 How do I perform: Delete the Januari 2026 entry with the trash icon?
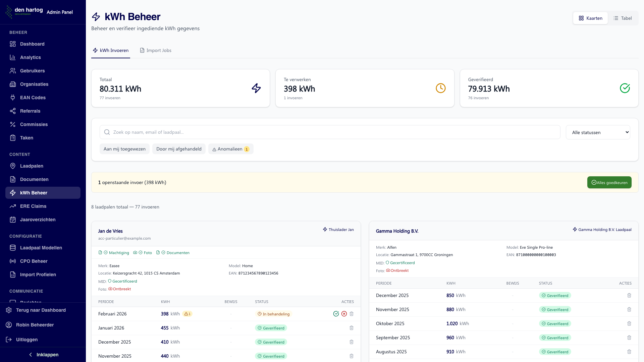tap(352, 328)
